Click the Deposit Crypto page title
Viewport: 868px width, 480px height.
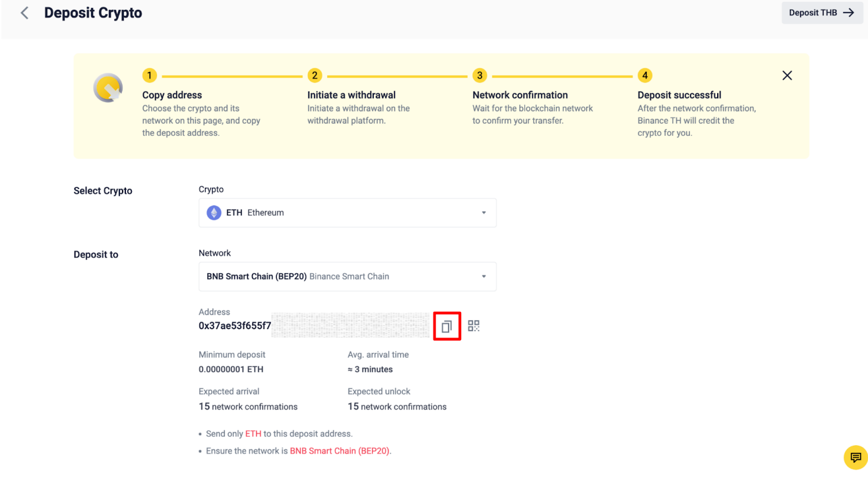(93, 13)
